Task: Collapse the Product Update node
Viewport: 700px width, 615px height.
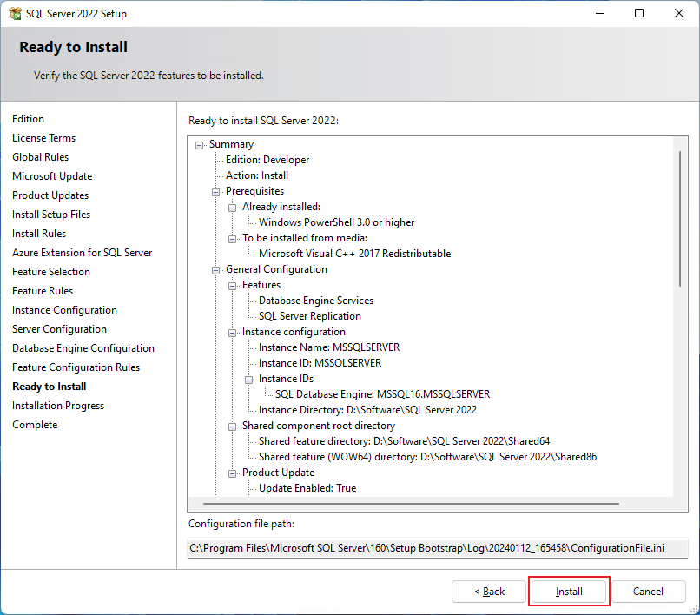Action: (232, 473)
